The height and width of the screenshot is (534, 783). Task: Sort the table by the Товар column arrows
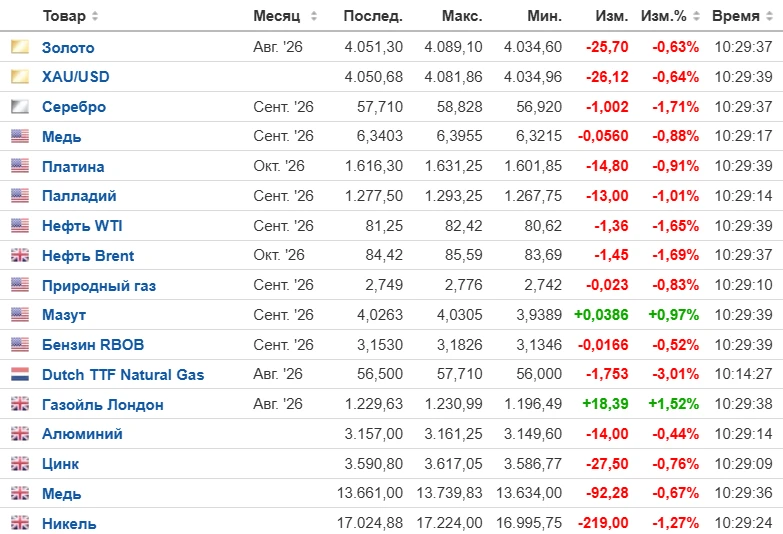[x=95, y=16]
